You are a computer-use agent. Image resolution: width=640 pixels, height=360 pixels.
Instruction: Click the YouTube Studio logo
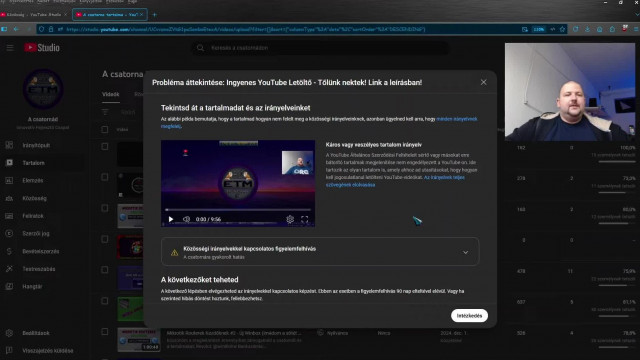tap(42, 48)
